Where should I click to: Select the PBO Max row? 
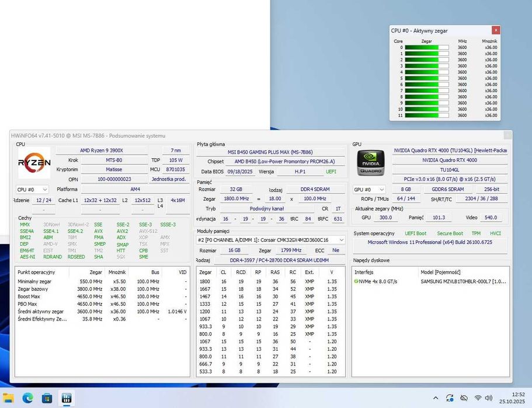point(102,304)
